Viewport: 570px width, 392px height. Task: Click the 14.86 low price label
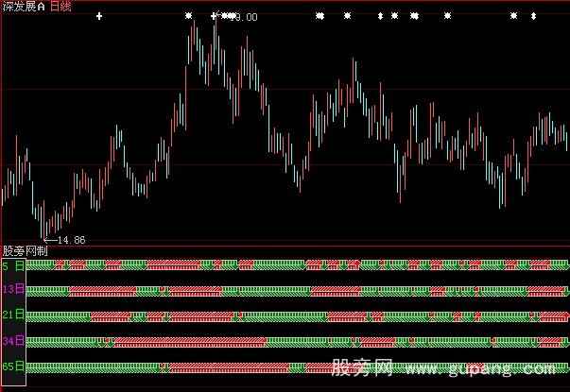[70, 240]
